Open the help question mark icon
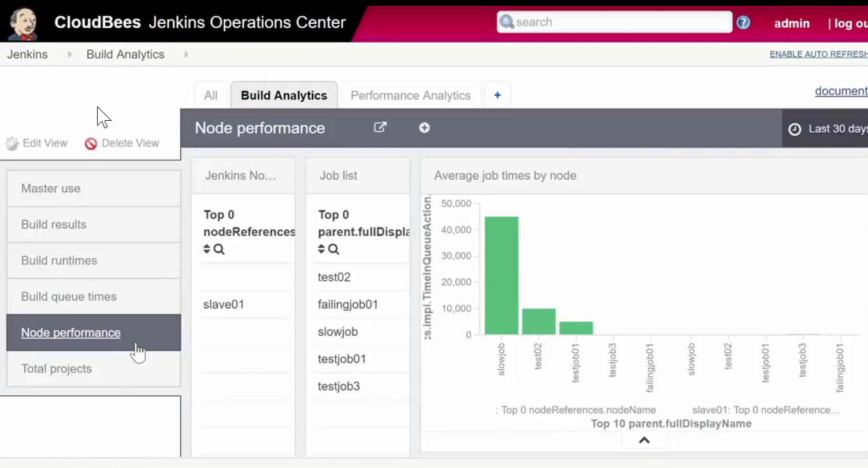This screenshot has width=868, height=468. click(x=743, y=23)
